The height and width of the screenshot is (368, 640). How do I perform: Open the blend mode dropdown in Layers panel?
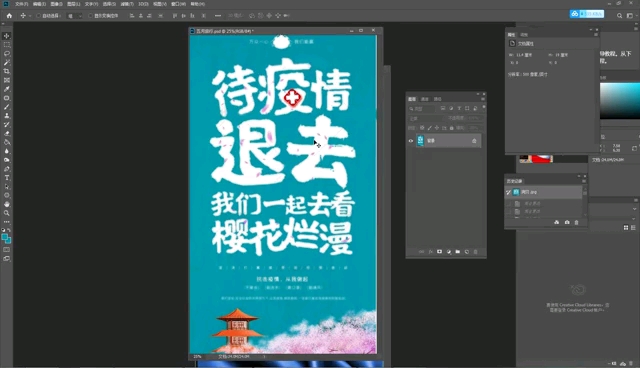426,118
